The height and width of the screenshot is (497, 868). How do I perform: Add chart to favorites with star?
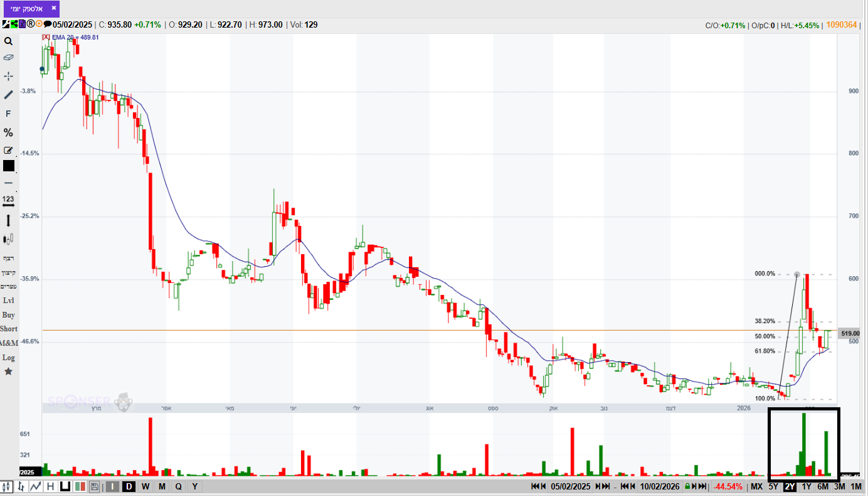click(x=8, y=371)
